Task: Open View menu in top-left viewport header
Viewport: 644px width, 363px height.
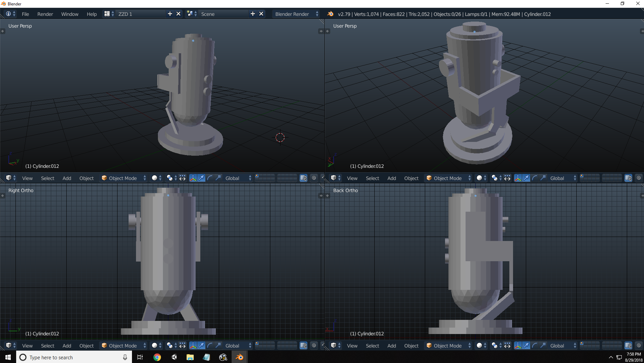Action: (x=27, y=178)
